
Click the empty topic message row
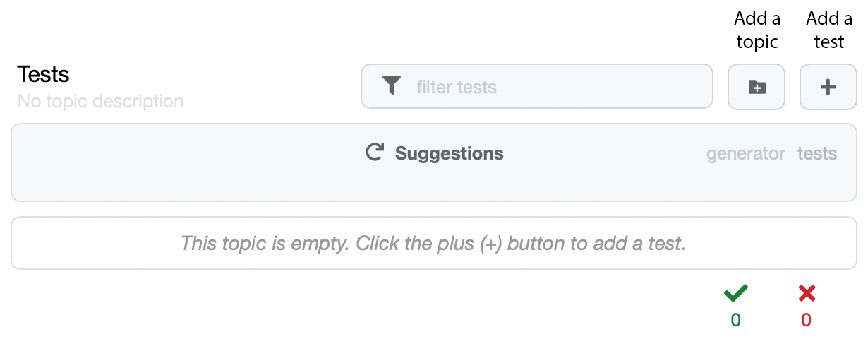434,243
